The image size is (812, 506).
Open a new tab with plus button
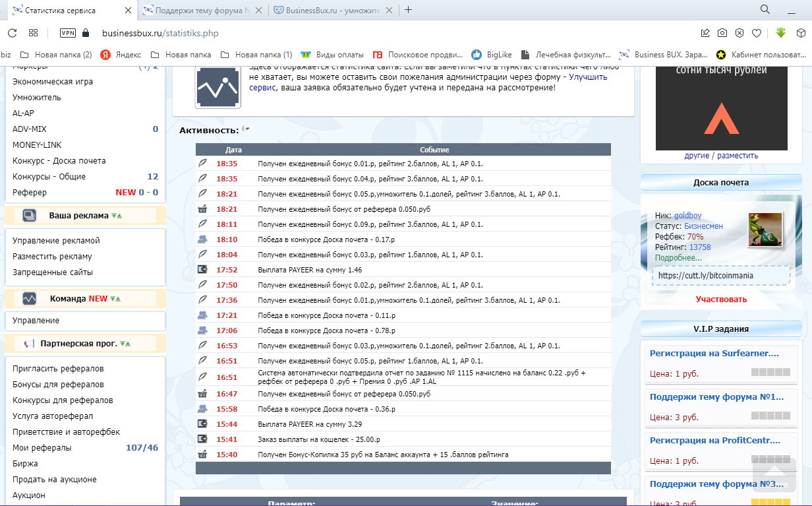coord(409,10)
